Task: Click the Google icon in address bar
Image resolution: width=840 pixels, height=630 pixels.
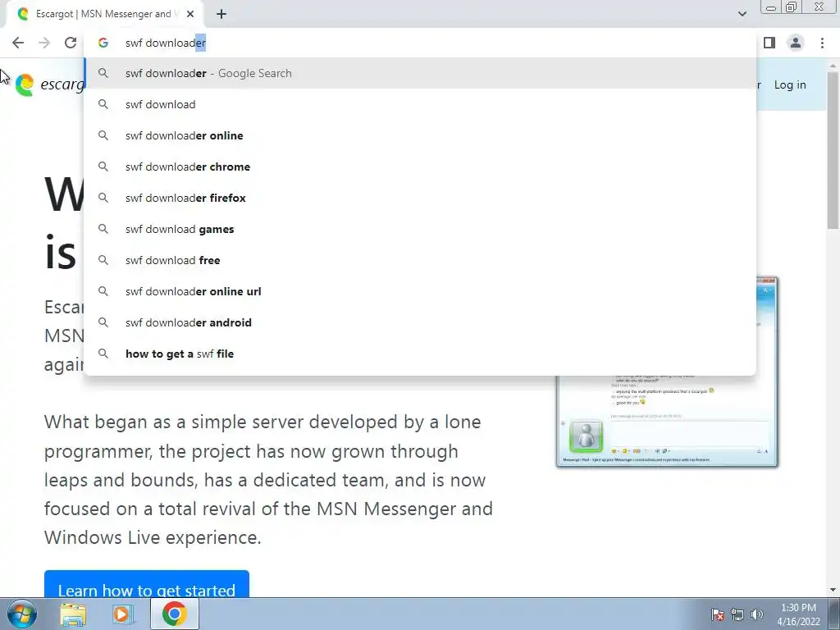Action: pos(103,43)
